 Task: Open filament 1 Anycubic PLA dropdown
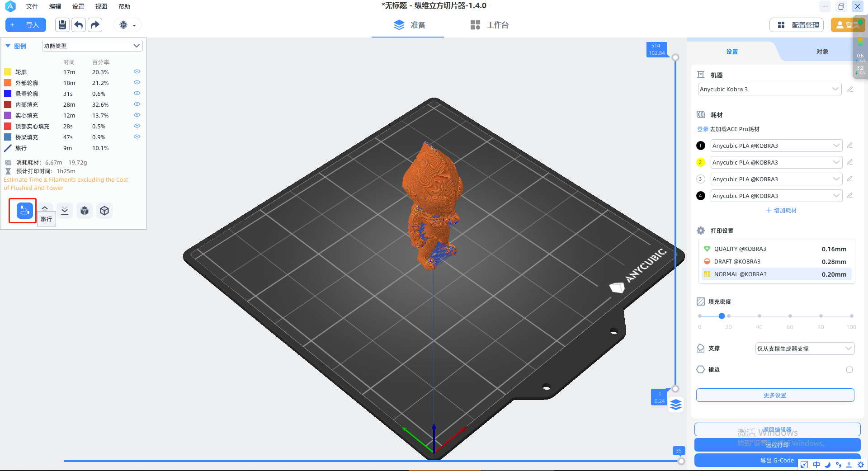pos(776,146)
